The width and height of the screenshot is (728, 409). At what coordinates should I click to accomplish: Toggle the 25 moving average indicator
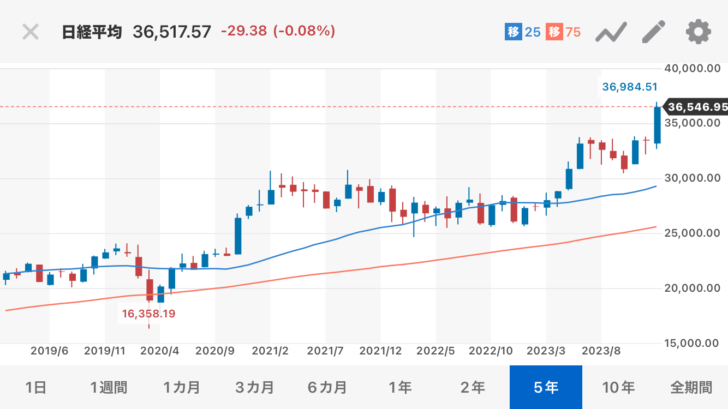pos(522,32)
